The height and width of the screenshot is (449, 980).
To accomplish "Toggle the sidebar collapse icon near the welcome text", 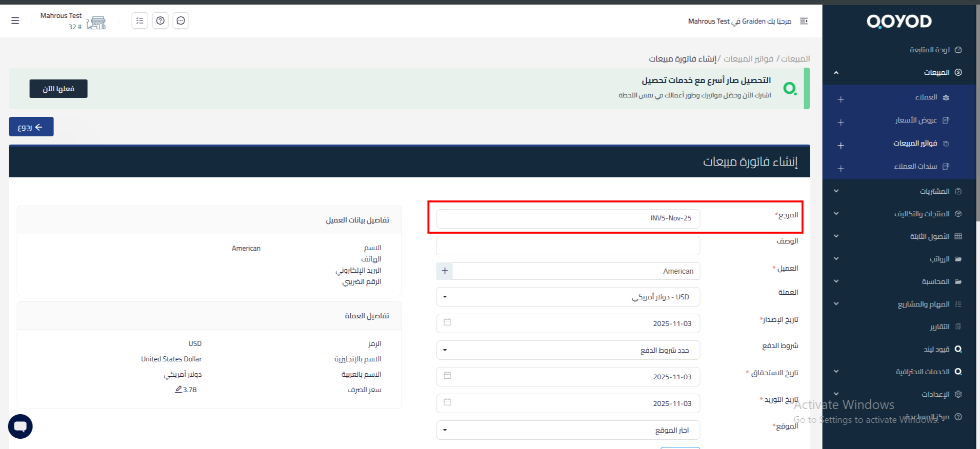I will [x=804, y=21].
